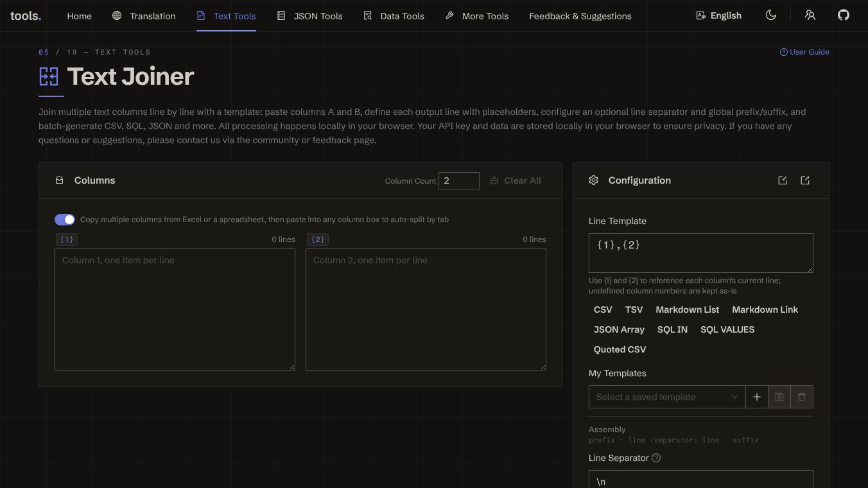Apply the Markdown Link preset
This screenshot has height=488, width=868.
pos(765,309)
